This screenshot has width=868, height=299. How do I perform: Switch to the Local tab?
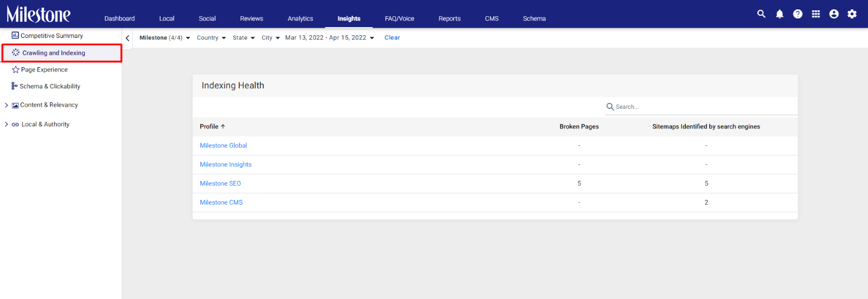[167, 18]
